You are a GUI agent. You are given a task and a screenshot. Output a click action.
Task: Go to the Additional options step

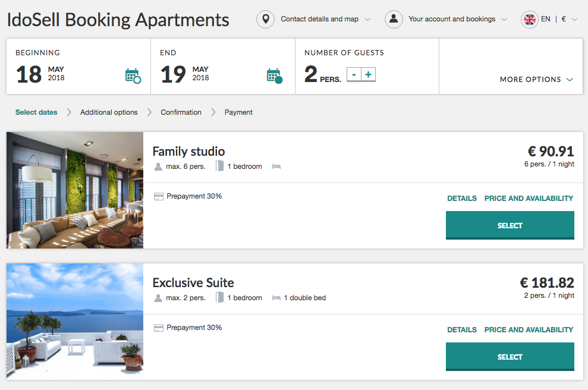[x=109, y=112]
